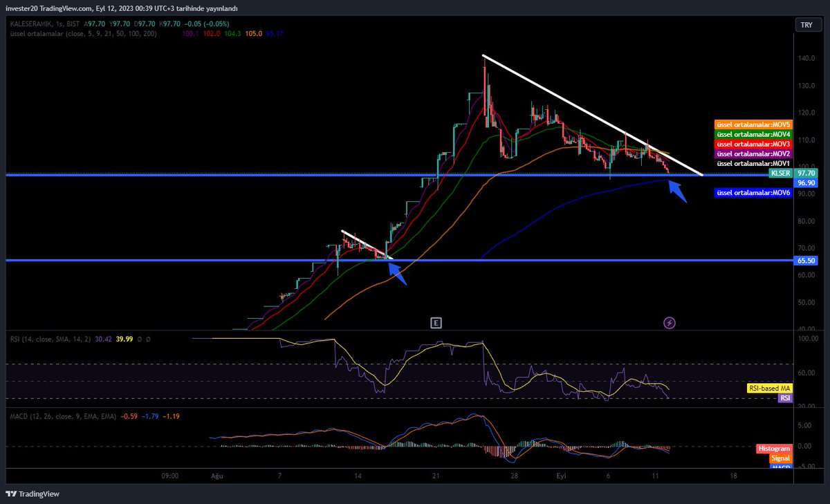Click the 09:00 label on time axis
The image size is (830, 504).
click(170, 476)
